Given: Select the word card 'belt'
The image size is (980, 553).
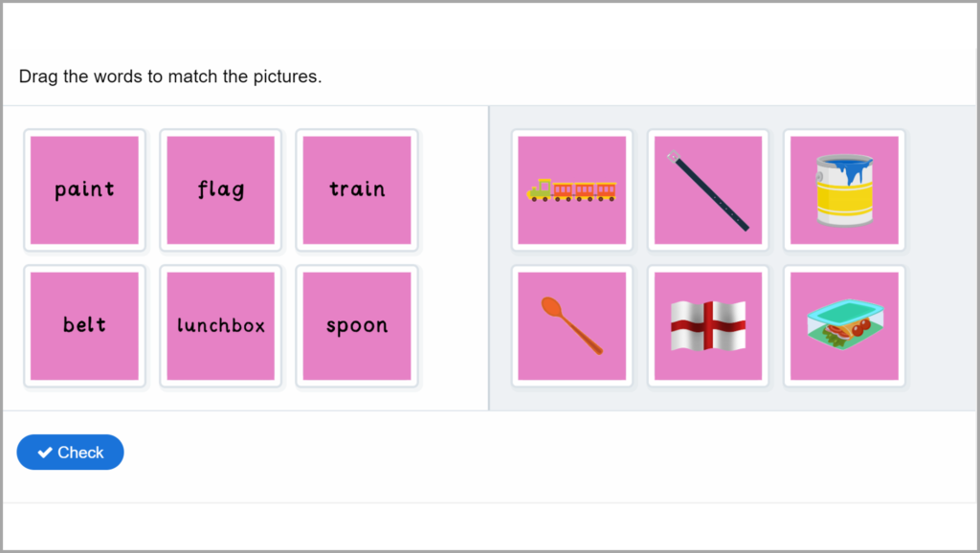Looking at the screenshot, I should [x=84, y=325].
